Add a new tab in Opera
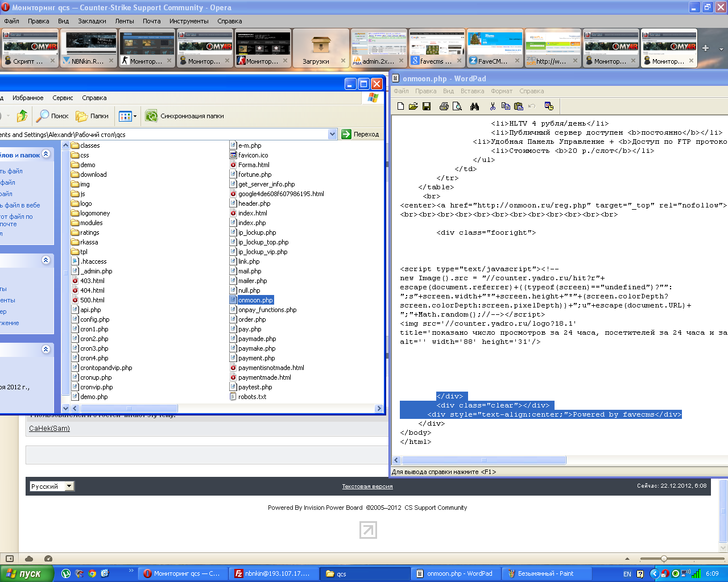728x582 pixels. pos(705,48)
